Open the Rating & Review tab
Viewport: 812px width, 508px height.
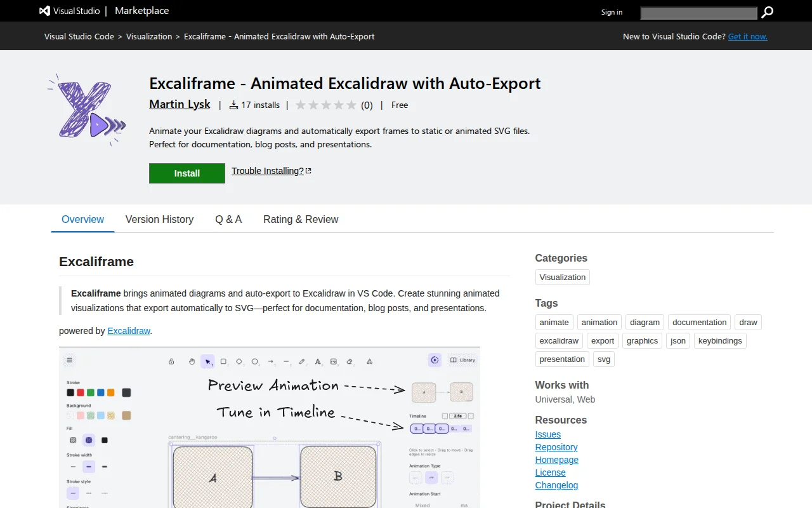coord(301,220)
